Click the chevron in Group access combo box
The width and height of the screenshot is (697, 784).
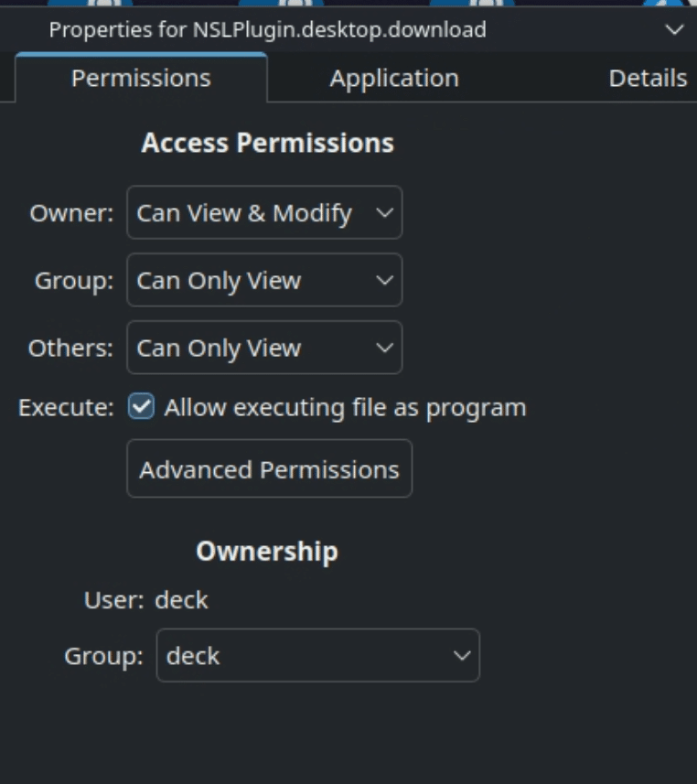coord(384,281)
